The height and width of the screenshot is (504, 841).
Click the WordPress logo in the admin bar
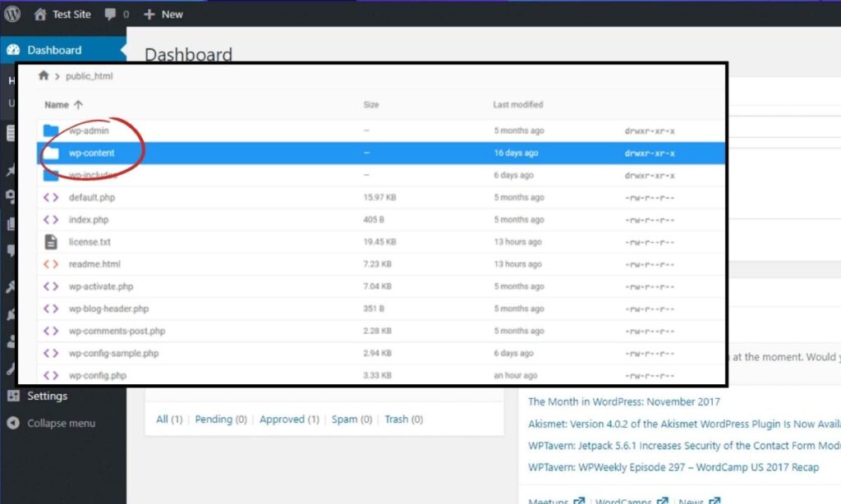point(13,13)
